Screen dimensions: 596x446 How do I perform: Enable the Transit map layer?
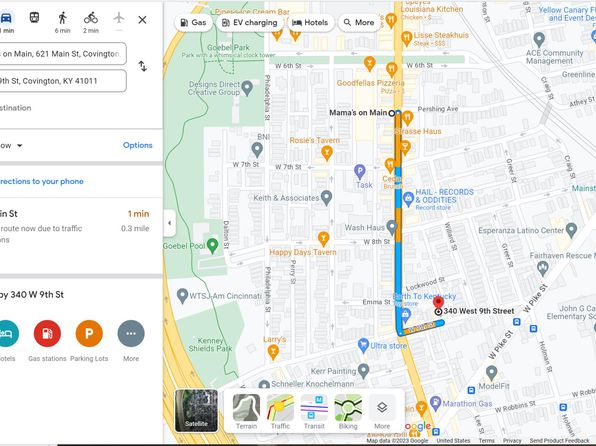pyautogui.click(x=314, y=412)
